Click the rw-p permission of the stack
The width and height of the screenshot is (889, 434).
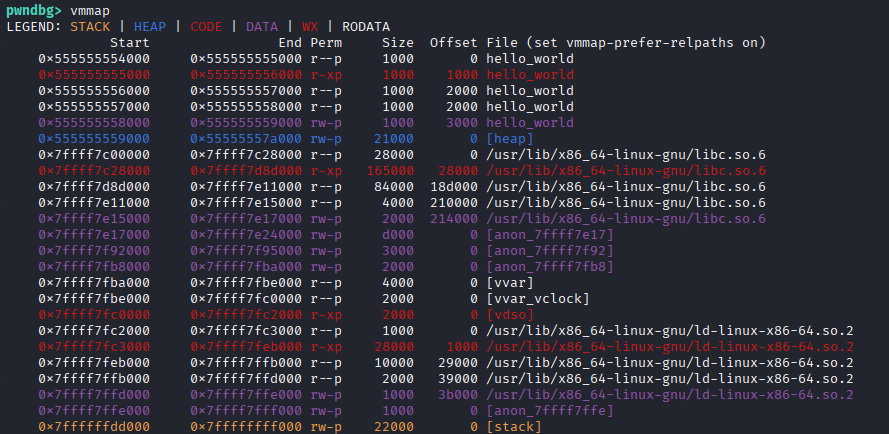(x=326, y=426)
